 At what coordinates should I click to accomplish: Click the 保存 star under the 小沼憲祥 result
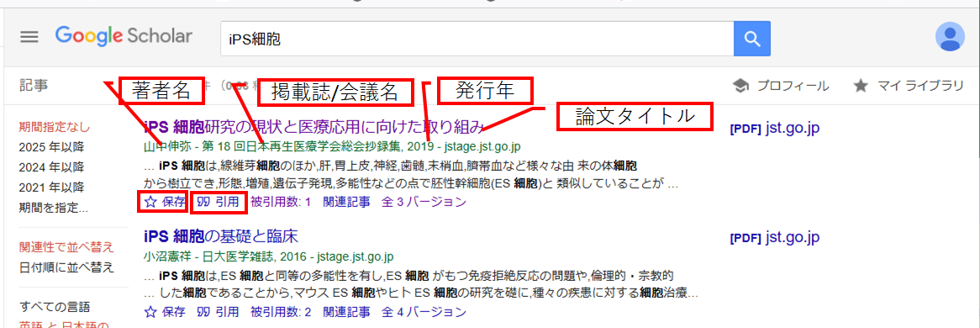pos(150,311)
